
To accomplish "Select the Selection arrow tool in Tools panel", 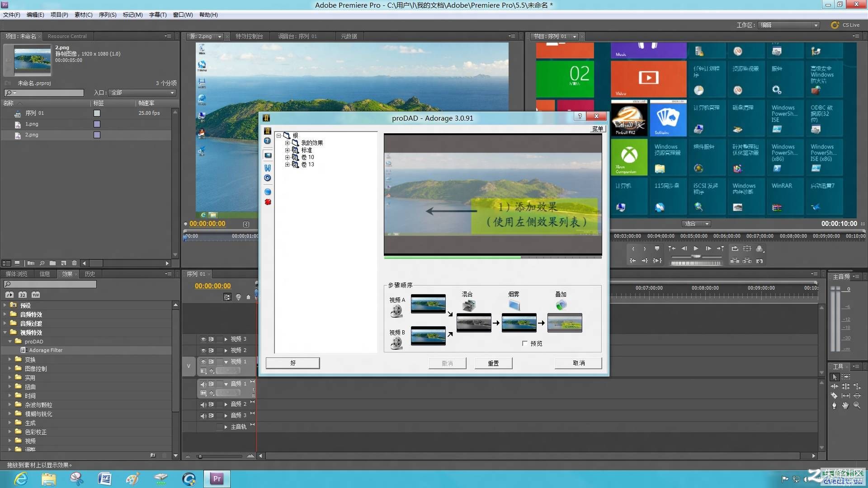I will 835,377.
